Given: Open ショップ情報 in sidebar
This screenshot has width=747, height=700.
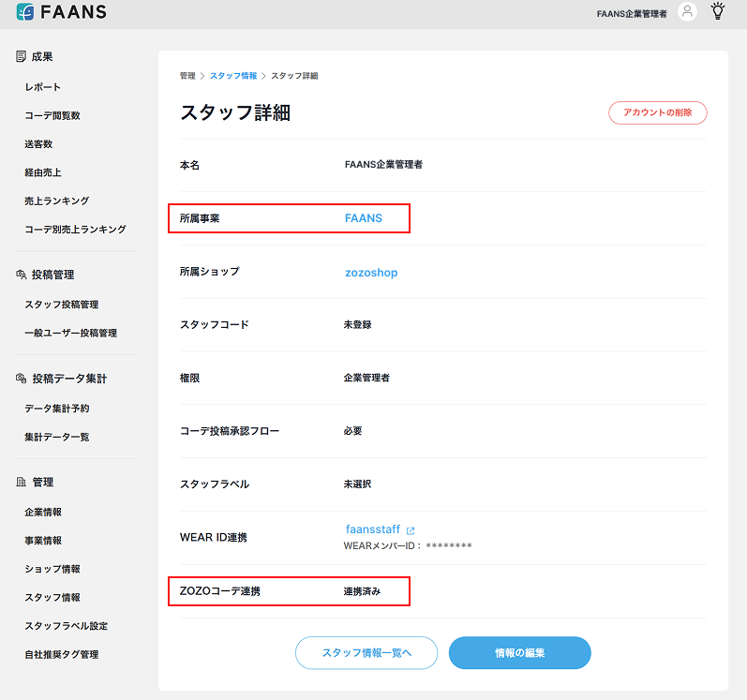Looking at the screenshot, I should [52, 569].
